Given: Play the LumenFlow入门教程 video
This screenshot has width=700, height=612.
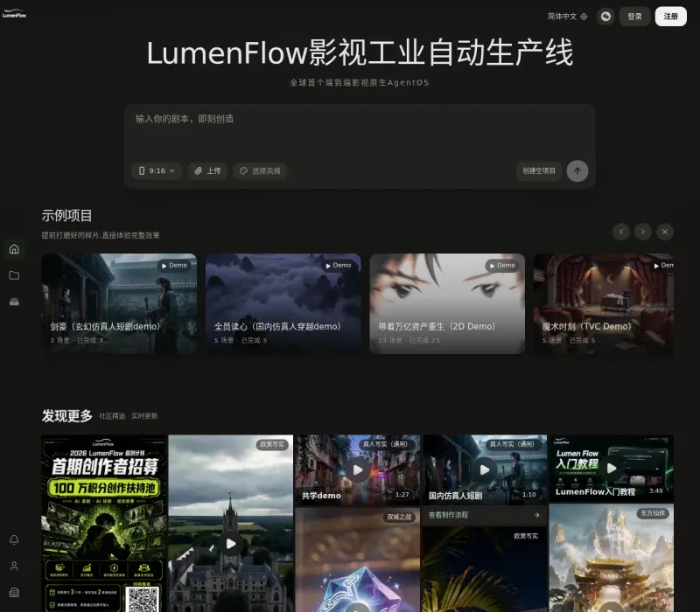Looking at the screenshot, I should [612, 468].
